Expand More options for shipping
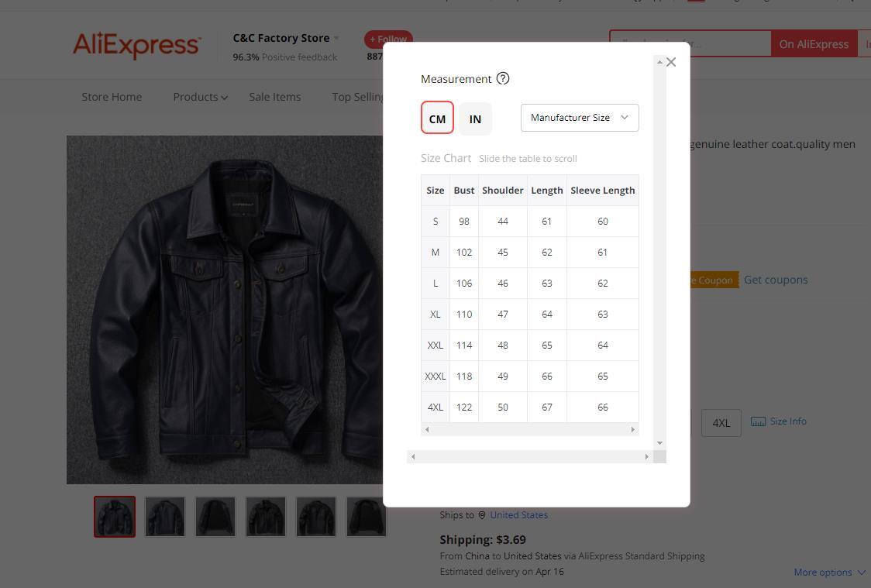The image size is (871, 588). click(x=828, y=572)
